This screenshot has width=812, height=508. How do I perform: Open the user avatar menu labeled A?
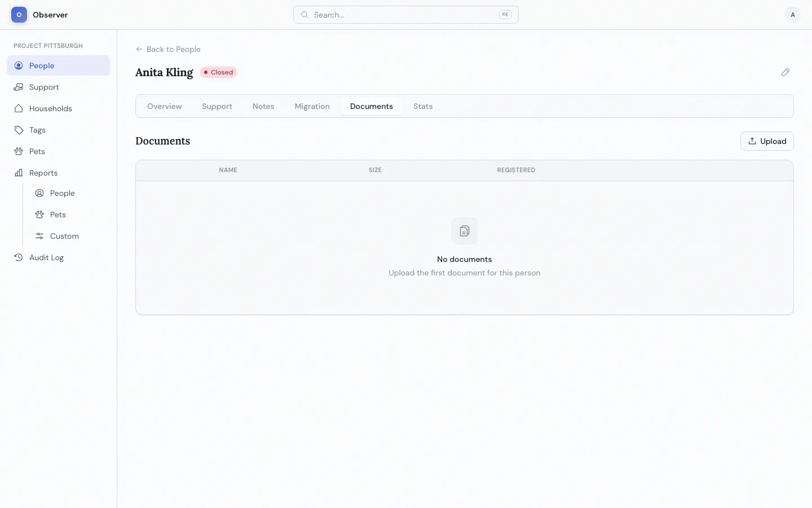click(x=792, y=15)
